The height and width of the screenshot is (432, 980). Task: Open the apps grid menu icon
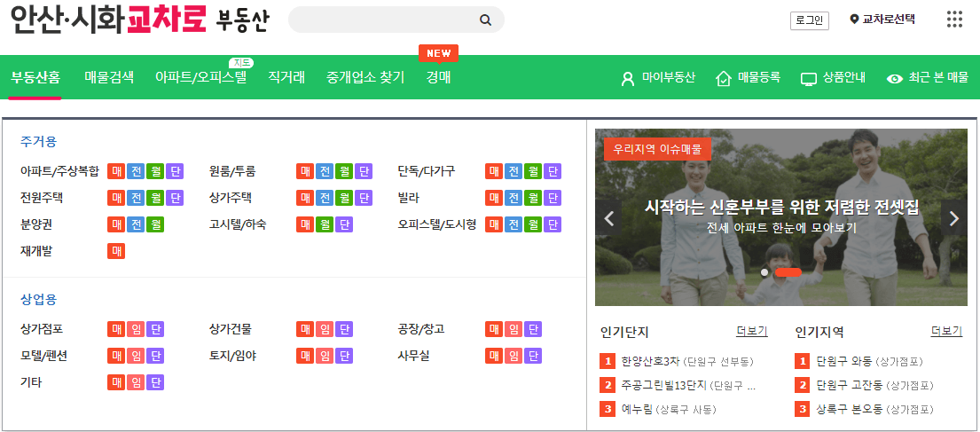point(954,19)
